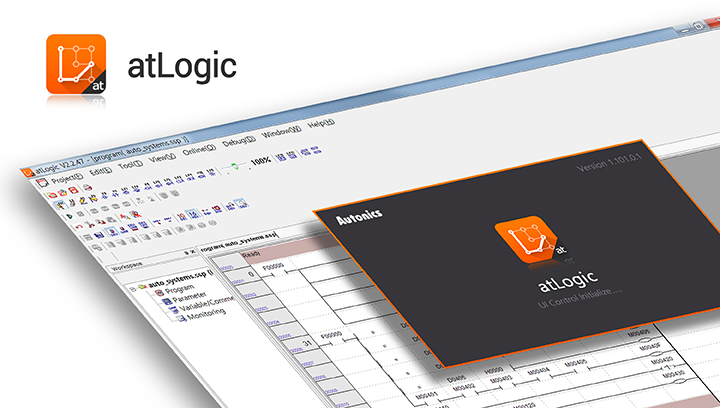Close the Workspace panel

(193, 252)
